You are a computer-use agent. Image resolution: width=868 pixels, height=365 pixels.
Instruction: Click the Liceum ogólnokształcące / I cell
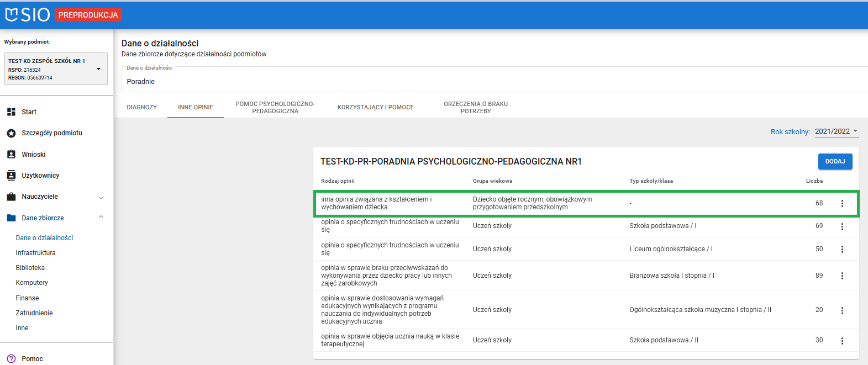(x=671, y=249)
